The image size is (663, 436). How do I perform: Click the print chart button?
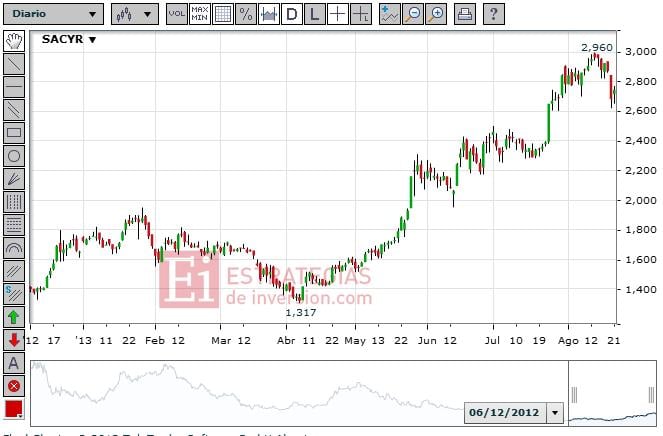(x=465, y=14)
